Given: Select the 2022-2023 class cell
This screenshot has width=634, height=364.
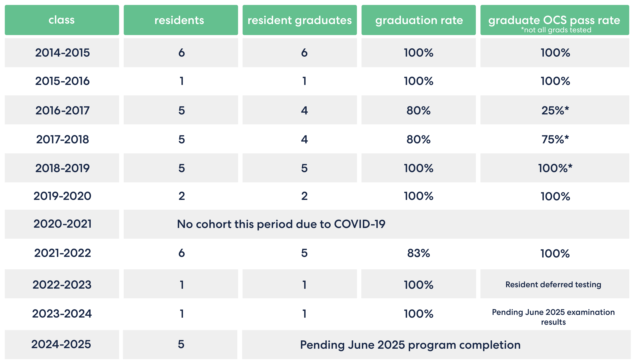Looking at the screenshot, I should [62, 285].
